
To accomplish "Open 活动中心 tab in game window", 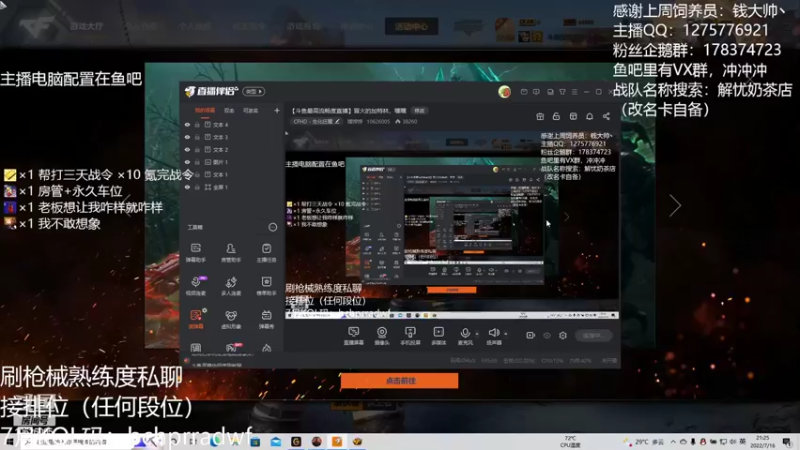I will (411, 26).
